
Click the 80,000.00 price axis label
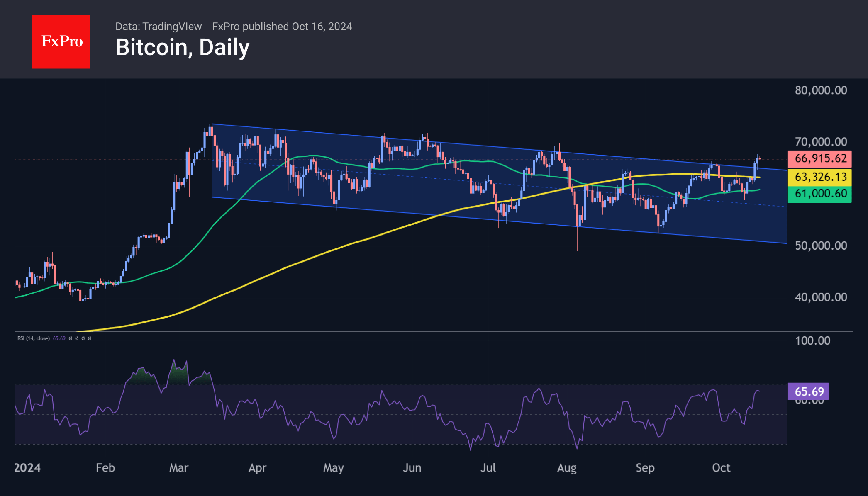point(821,90)
